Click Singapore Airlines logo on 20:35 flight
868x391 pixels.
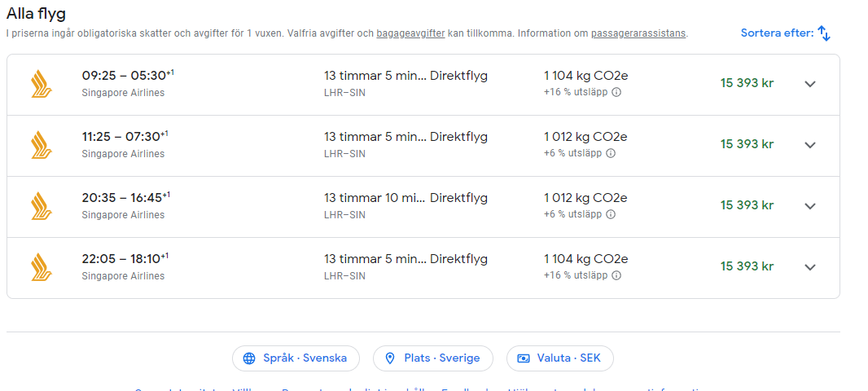42,206
